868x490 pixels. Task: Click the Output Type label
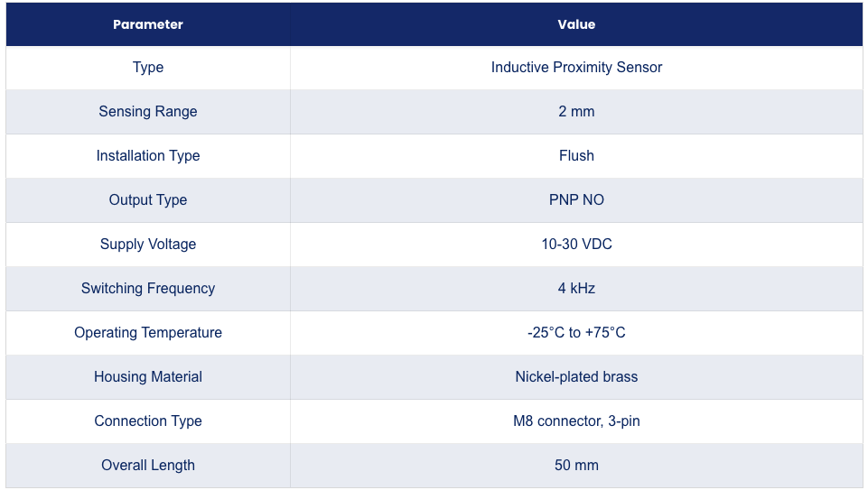click(148, 200)
